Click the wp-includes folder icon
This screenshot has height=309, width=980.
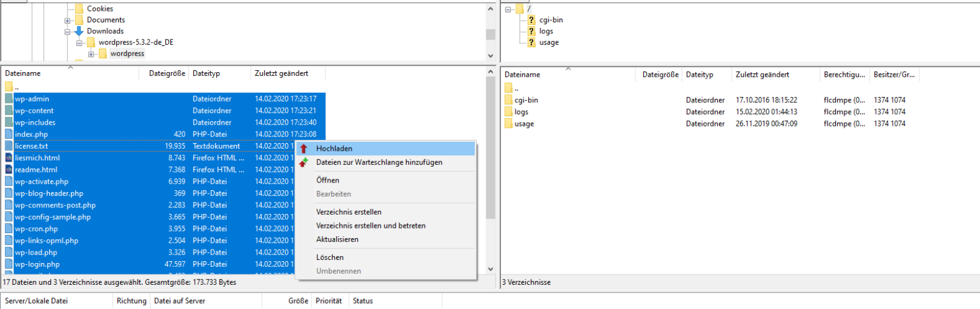(x=8, y=123)
